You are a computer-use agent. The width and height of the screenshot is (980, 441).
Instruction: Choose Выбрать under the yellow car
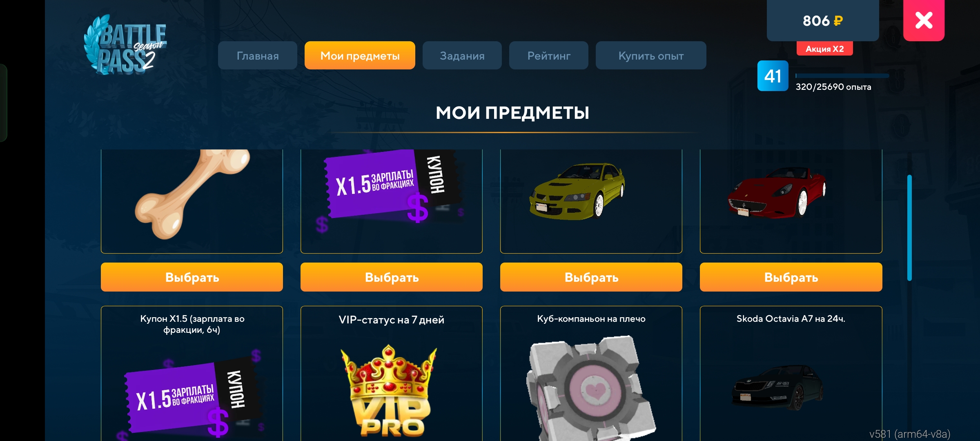[591, 277]
